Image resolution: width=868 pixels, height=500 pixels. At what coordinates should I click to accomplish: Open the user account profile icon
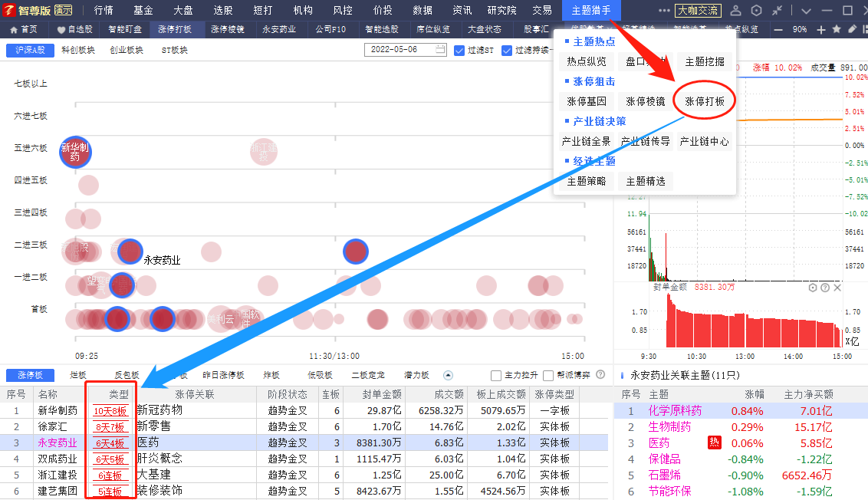click(735, 11)
